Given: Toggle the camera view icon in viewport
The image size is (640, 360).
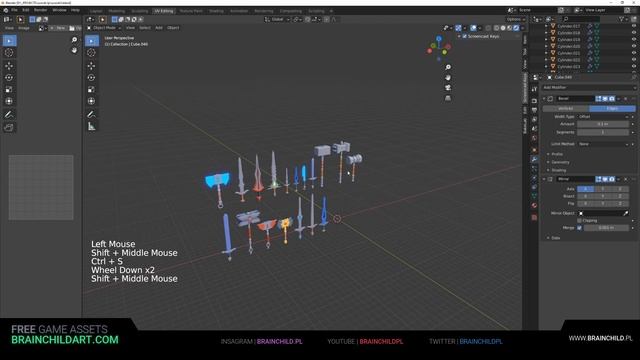Looking at the screenshot, I should coord(448,87).
